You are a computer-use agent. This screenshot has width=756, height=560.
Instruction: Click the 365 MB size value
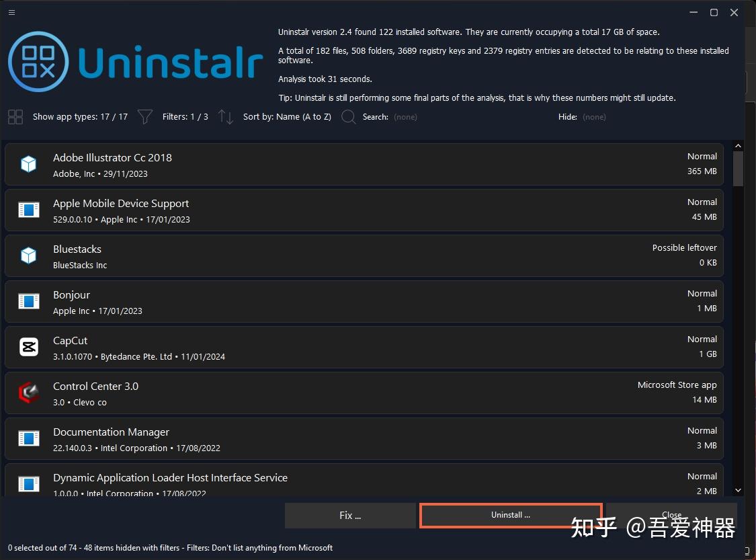(x=702, y=171)
